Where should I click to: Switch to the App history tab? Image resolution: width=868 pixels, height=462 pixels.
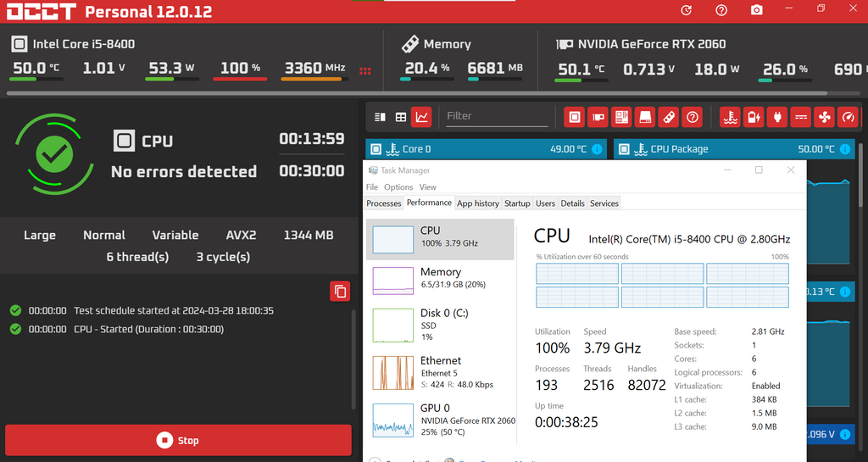[478, 203]
